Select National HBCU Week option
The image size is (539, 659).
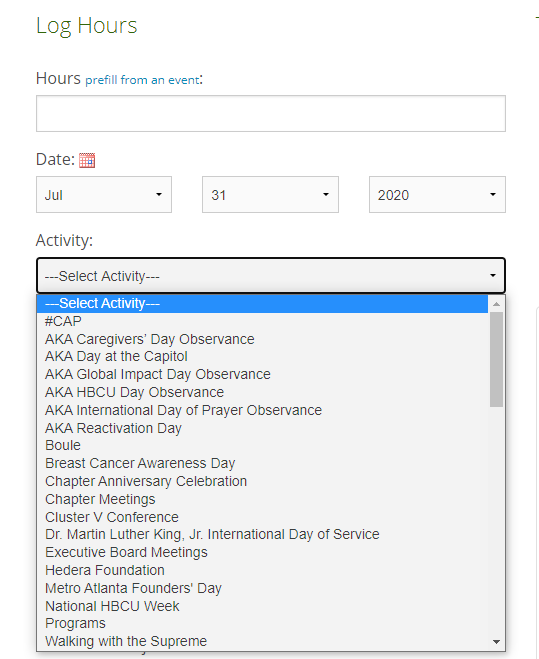pyautogui.click(x=263, y=606)
